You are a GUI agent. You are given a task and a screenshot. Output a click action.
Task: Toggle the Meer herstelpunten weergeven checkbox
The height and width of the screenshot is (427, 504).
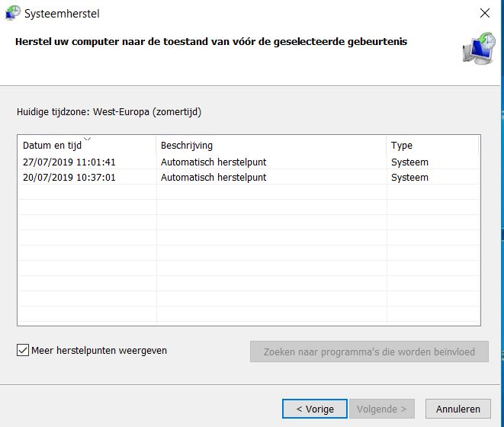[23, 351]
